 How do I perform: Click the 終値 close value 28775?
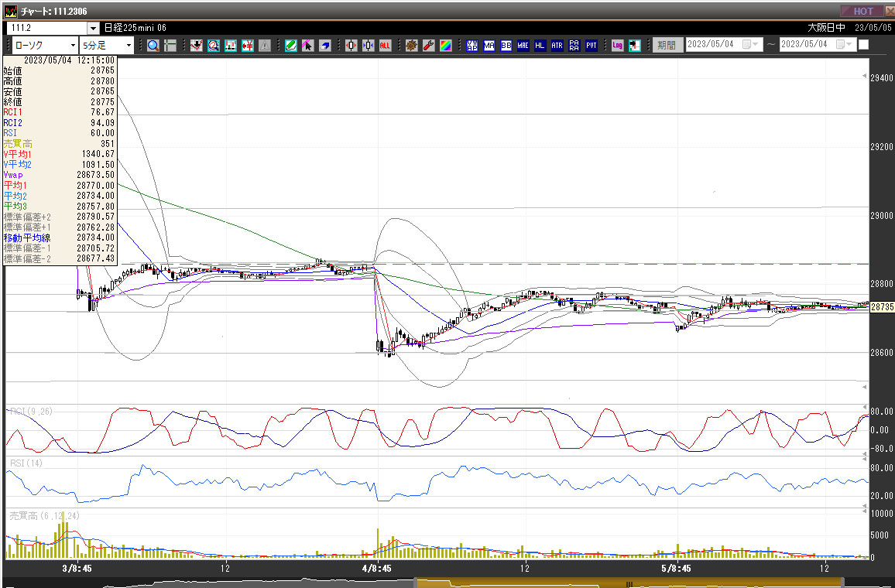[x=102, y=102]
